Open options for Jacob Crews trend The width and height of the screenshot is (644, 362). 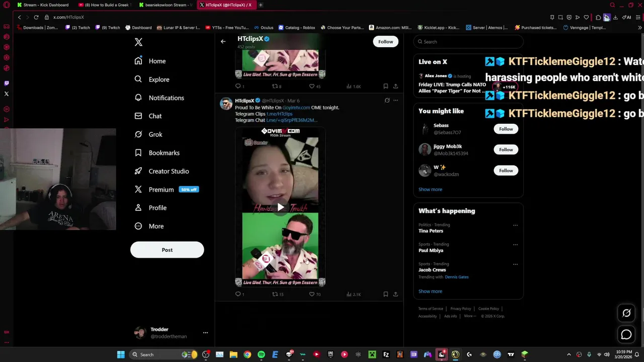515,264
